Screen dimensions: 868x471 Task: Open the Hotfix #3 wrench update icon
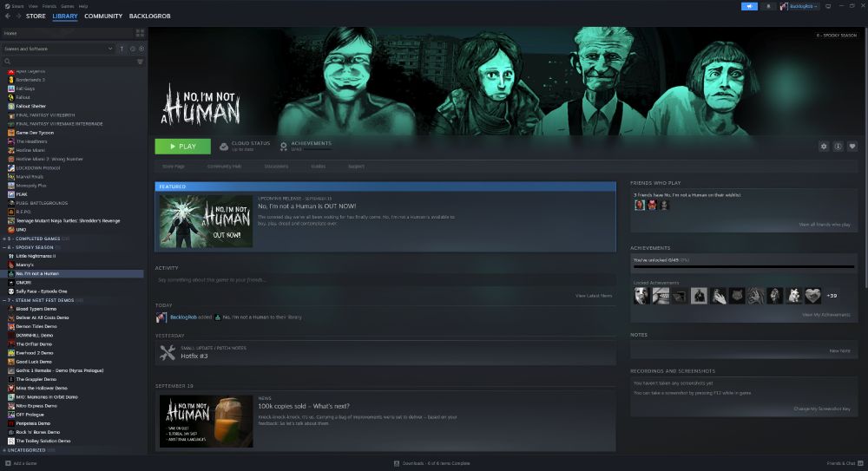[x=168, y=352]
